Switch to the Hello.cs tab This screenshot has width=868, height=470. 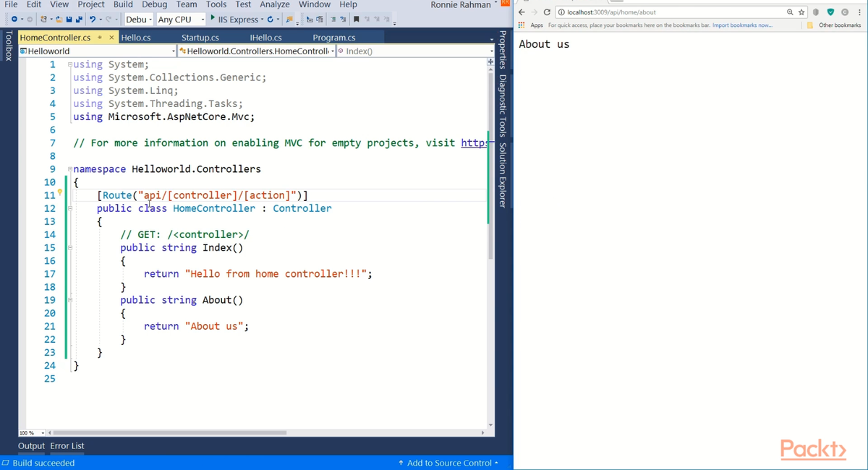[x=135, y=38]
